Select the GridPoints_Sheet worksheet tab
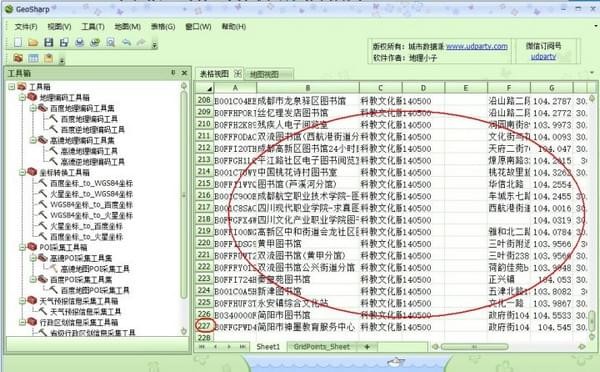This screenshot has width=600, height=372. (x=321, y=347)
